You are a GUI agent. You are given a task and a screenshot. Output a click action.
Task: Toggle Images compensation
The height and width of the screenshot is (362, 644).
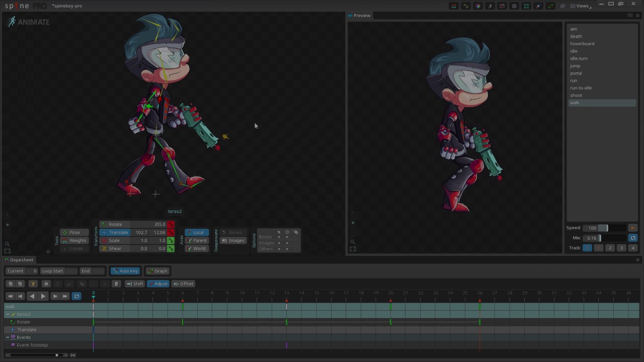[233, 240]
